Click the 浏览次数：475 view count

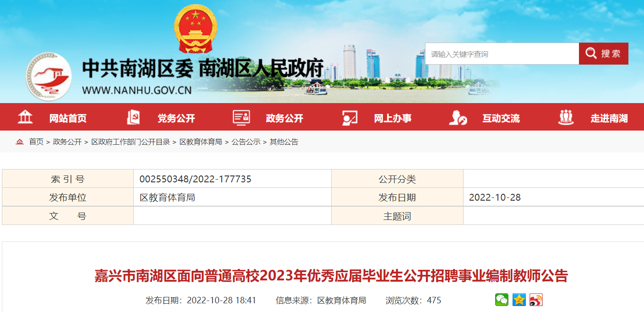pos(414,301)
